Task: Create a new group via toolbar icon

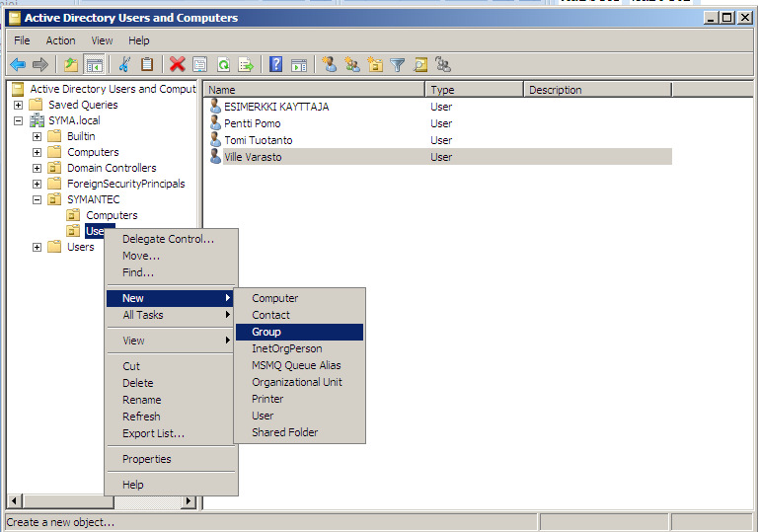Action: (352, 64)
